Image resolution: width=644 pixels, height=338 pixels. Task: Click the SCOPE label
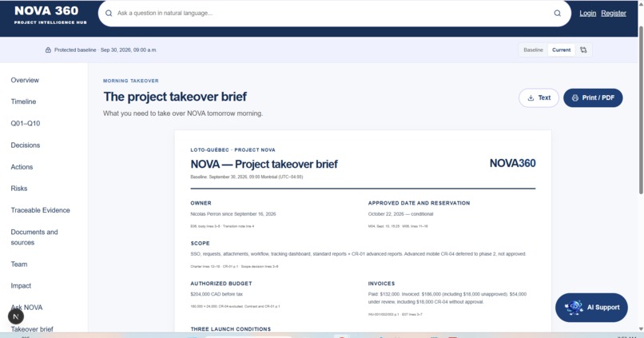(200, 243)
